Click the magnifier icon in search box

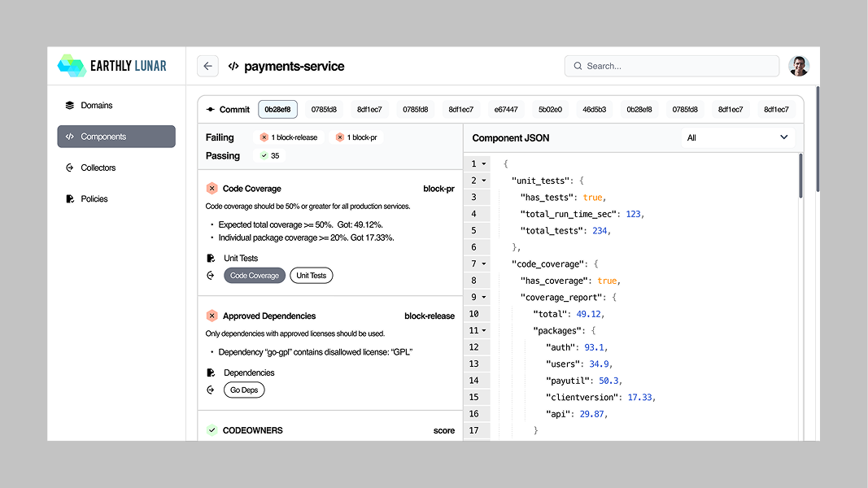[x=578, y=66]
